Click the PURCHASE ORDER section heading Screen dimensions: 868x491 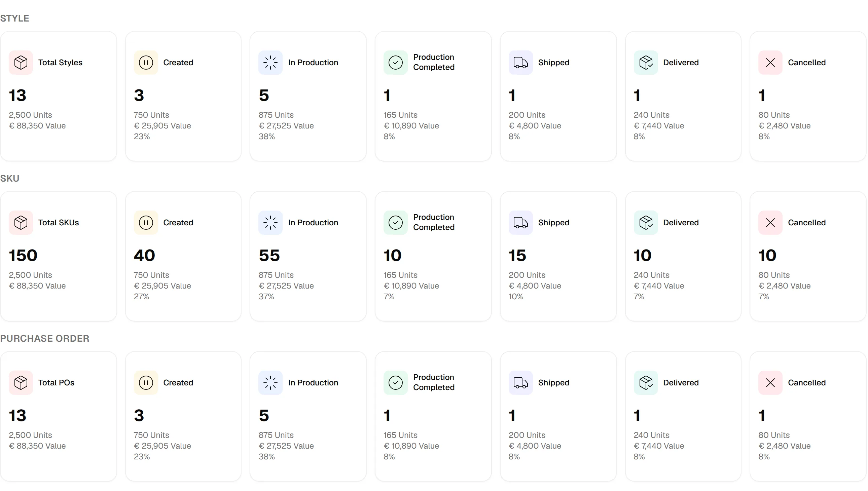(44, 338)
